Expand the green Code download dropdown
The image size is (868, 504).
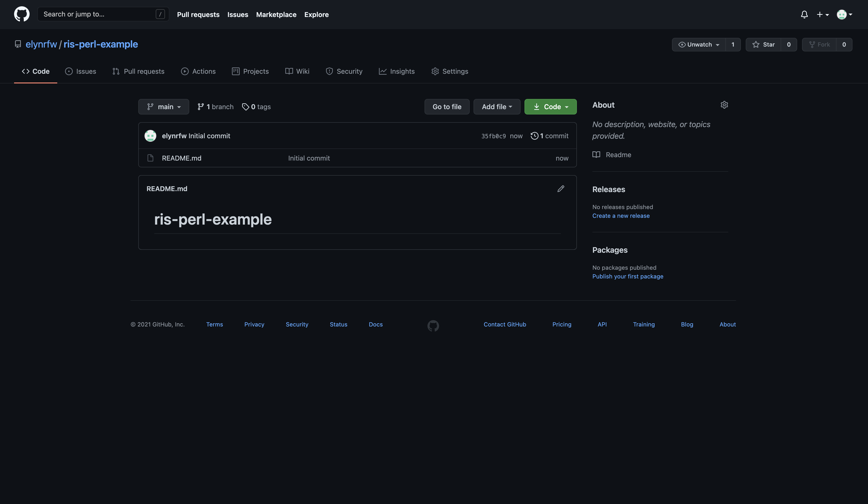click(550, 107)
